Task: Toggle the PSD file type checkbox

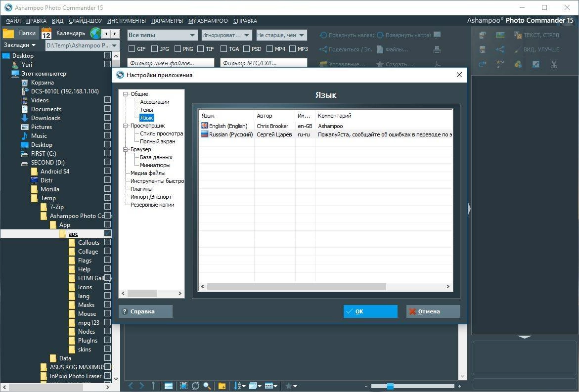Action: 246,49
